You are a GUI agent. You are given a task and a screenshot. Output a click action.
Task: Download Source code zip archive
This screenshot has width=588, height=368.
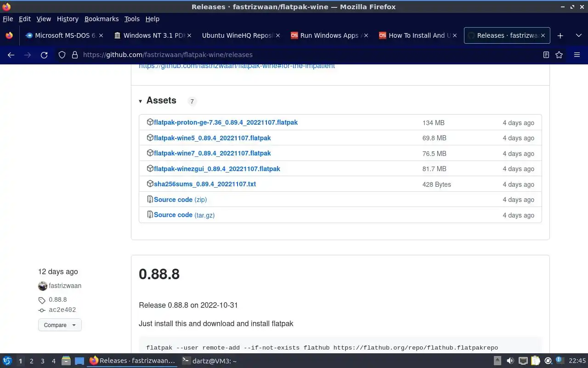point(180,200)
